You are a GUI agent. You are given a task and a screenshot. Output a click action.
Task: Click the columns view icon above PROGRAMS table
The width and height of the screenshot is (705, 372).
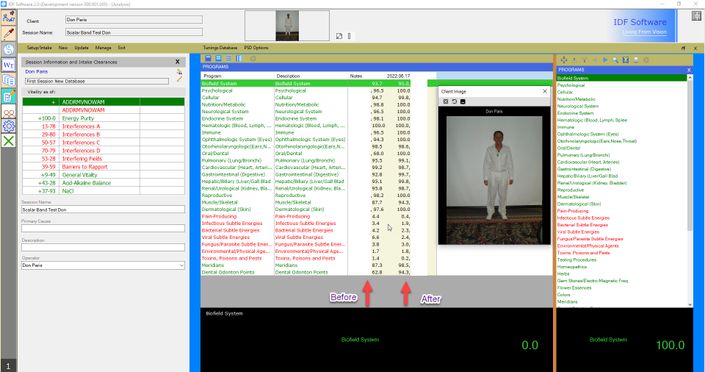[x=239, y=58]
